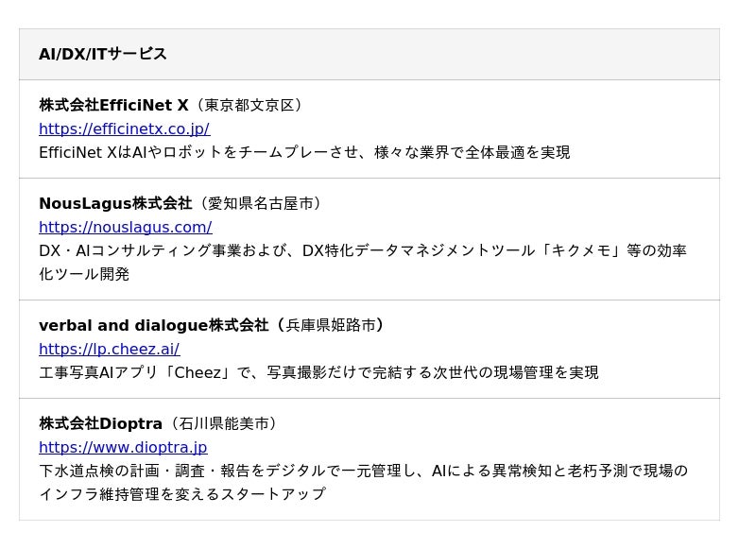The image size is (756, 549).
Task: Click the verbal and dialogue株式会社 name
Action: 153,325
